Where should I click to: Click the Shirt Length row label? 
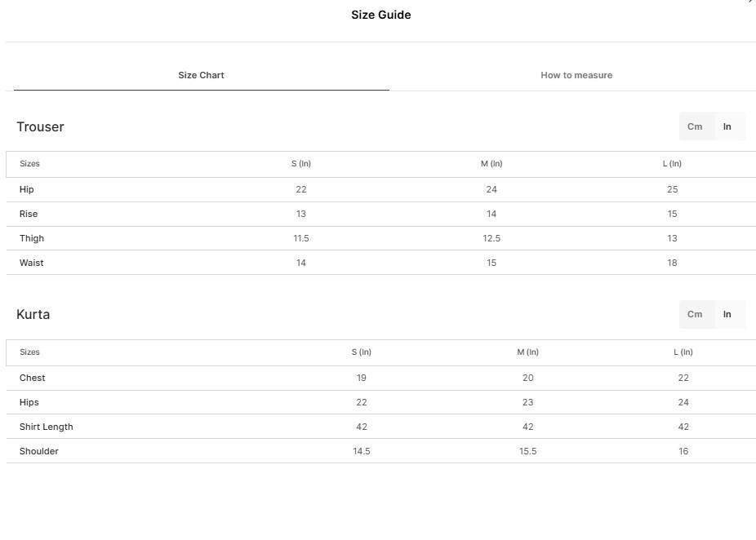(x=47, y=427)
